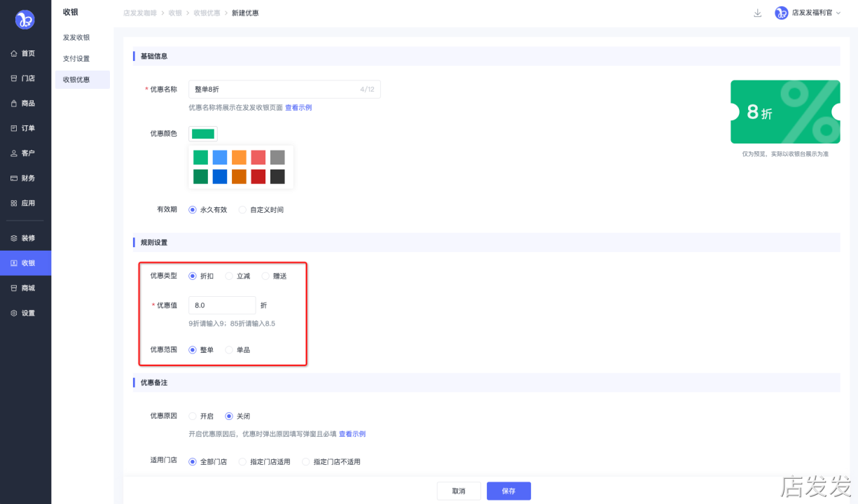
Task: Click the 优惠名称 input field
Action: point(284,90)
